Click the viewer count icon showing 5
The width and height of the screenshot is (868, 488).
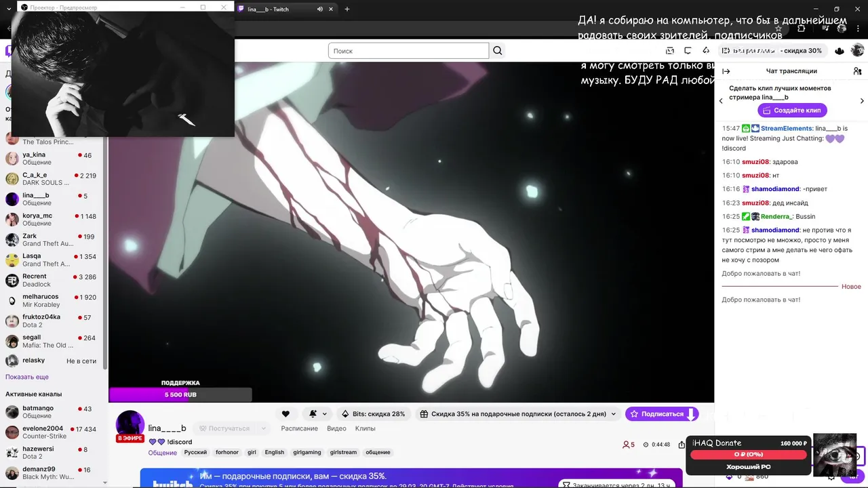point(628,445)
